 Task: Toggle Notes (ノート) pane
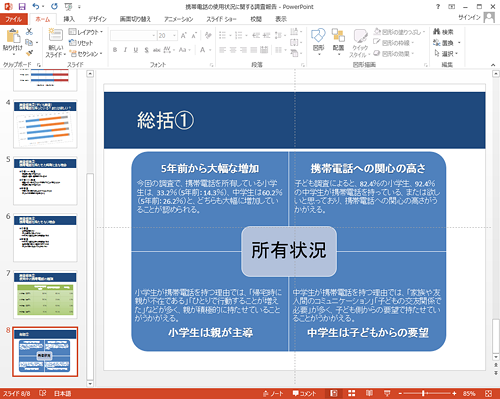(273, 394)
